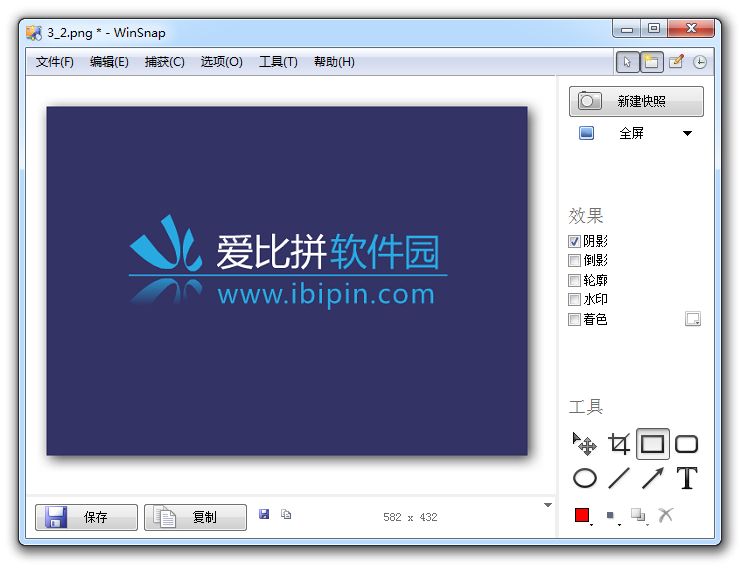
Task: Select the Line tool
Action: (x=619, y=478)
